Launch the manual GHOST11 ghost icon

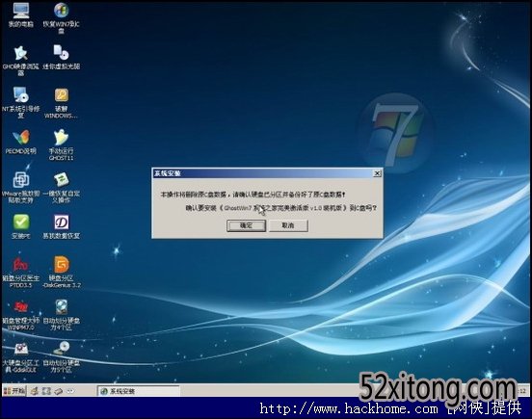(x=61, y=144)
